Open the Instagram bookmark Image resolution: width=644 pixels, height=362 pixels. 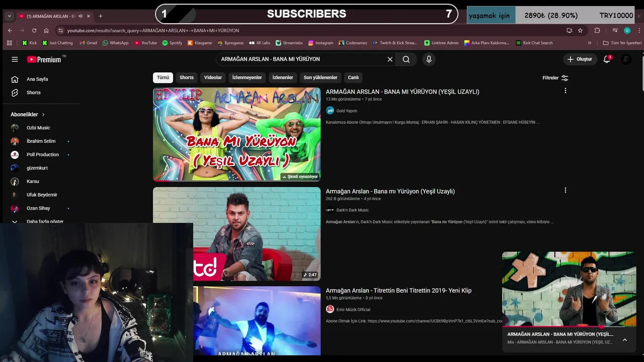coord(320,43)
